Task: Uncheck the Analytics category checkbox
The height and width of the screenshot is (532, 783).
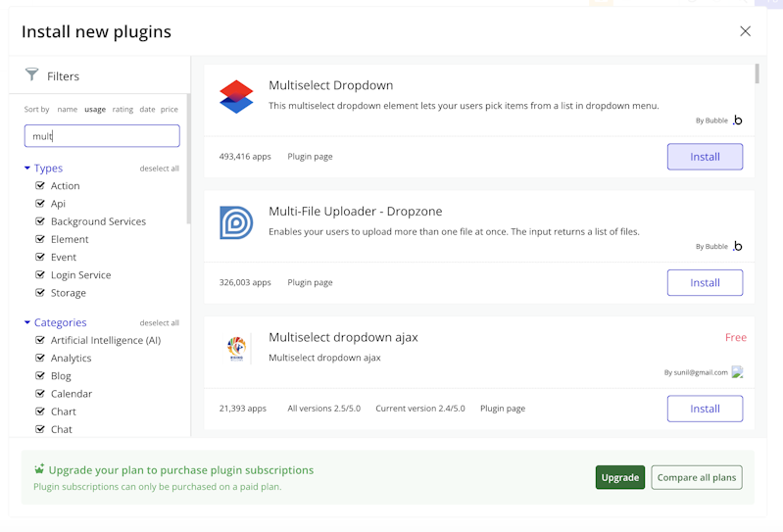Action: [x=40, y=358]
